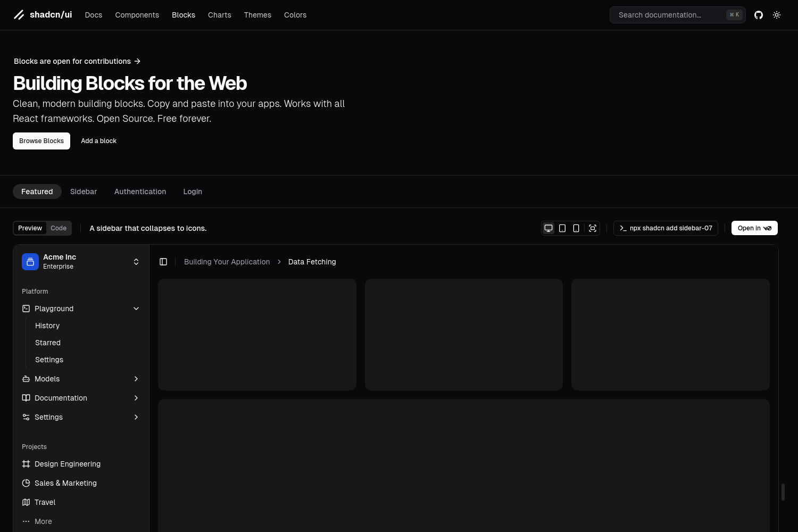Image resolution: width=798 pixels, height=532 pixels.
Task: Select the mobile viewport preview icon
Action: (x=576, y=228)
